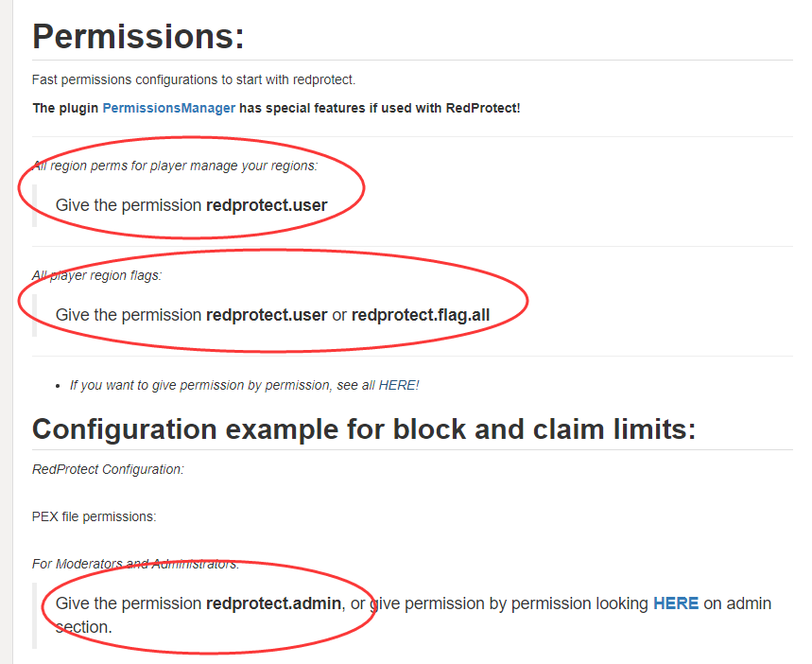Click redprotect.user beside redprotect.flag.all
This screenshot has height=664, width=812.
267,315
